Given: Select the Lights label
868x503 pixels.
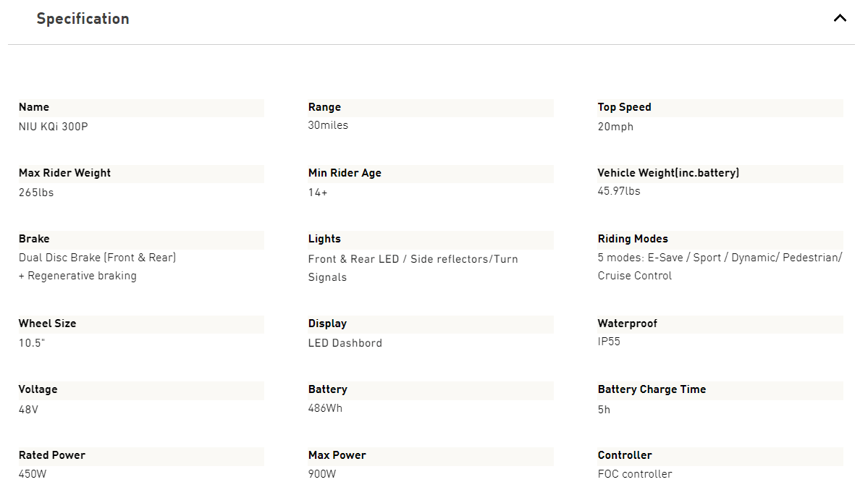Looking at the screenshot, I should point(324,239).
